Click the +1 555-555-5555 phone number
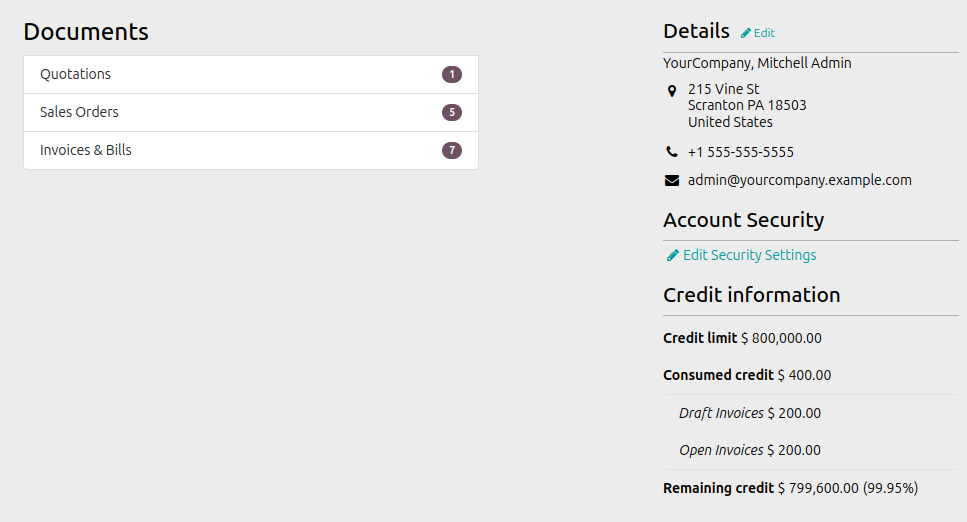967x522 pixels. pyautogui.click(x=741, y=152)
